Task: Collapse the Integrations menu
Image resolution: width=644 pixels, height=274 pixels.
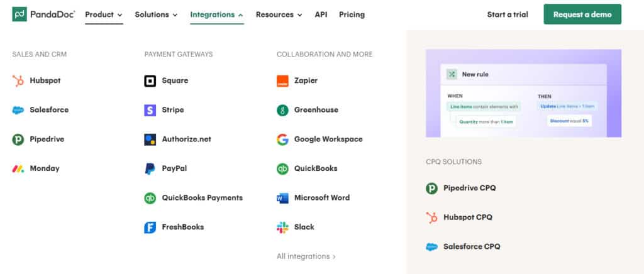Action: click(x=217, y=14)
